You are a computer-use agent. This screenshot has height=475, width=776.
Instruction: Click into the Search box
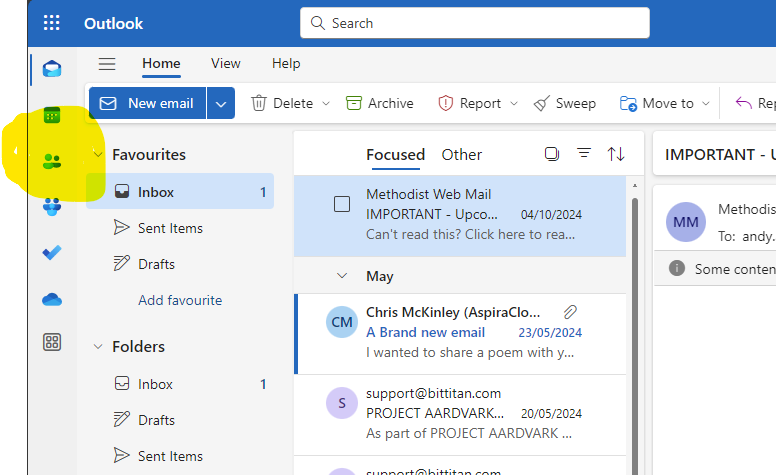pos(475,23)
